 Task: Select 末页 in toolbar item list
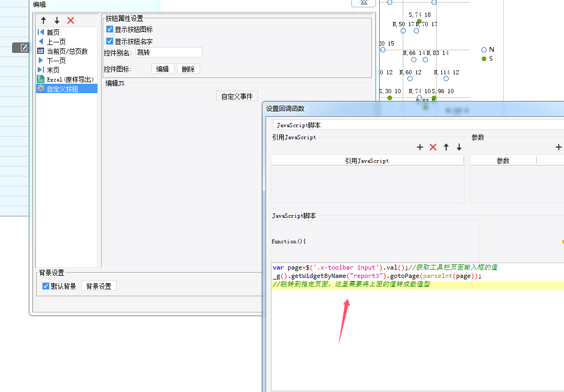(67, 70)
